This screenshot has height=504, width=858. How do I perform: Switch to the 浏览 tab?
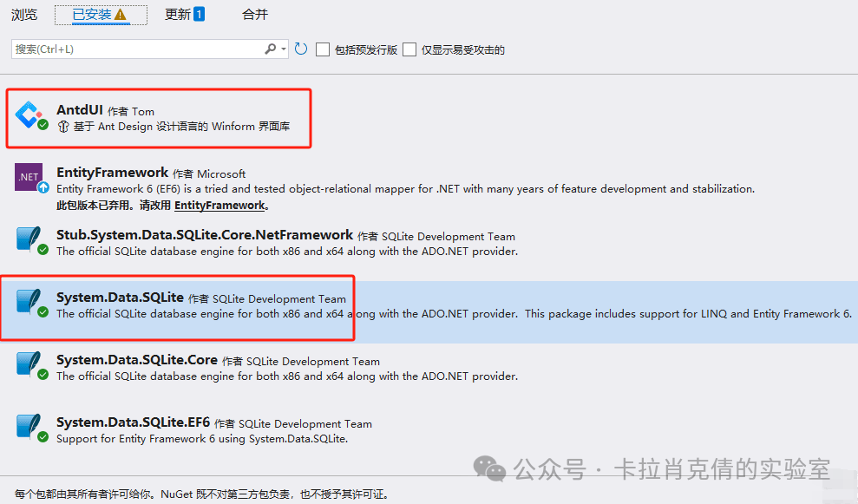click(x=24, y=15)
